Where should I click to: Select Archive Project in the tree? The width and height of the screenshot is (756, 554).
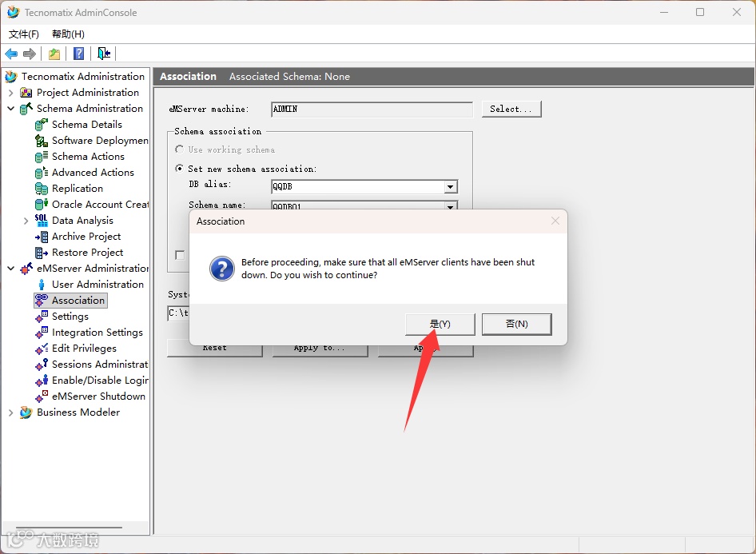pos(86,237)
